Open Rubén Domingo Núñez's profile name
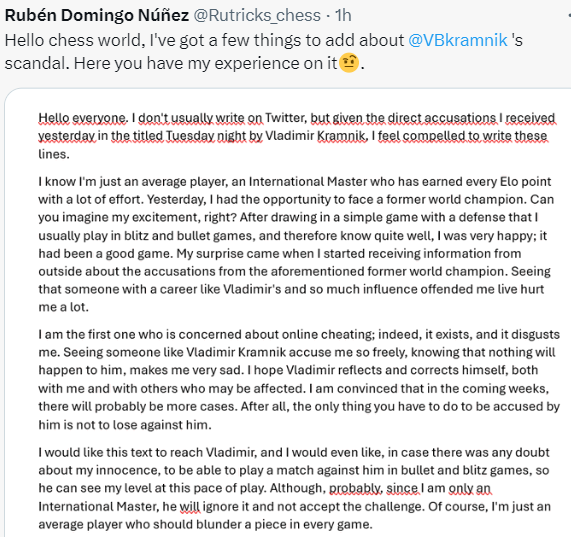The width and height of the screenshot is (571, 537). pyautogui.click(x=97, y=15)
